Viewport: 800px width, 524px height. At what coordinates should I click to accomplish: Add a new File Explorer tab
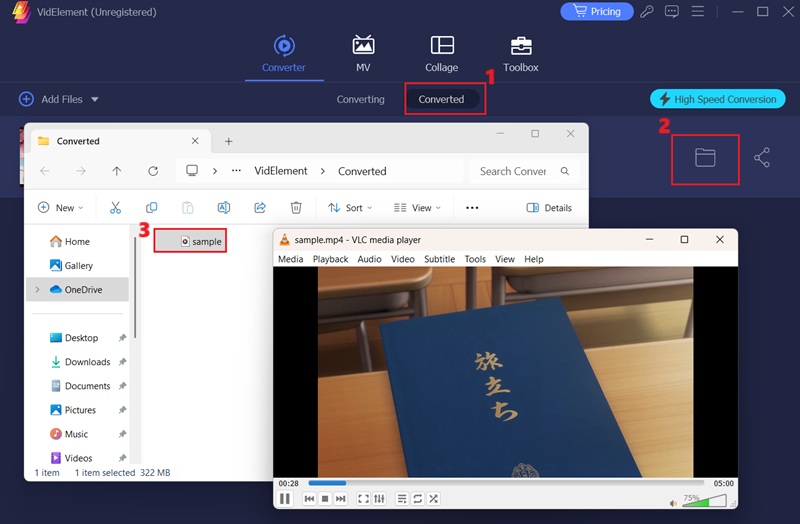(229, 141)
